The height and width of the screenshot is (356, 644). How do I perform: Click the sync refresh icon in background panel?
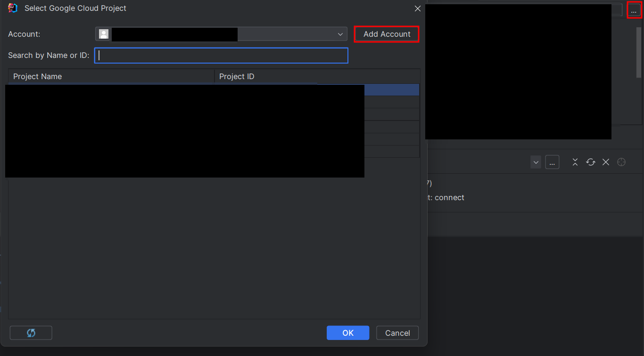(x=591, y=162)
